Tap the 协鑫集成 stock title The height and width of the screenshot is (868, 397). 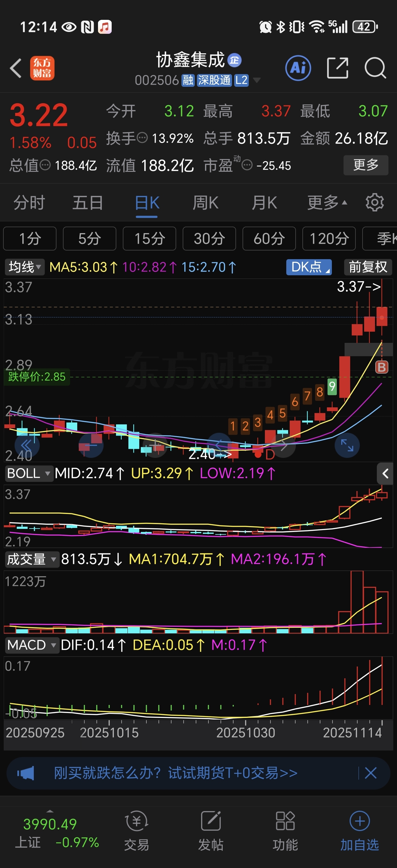(190, 60)
